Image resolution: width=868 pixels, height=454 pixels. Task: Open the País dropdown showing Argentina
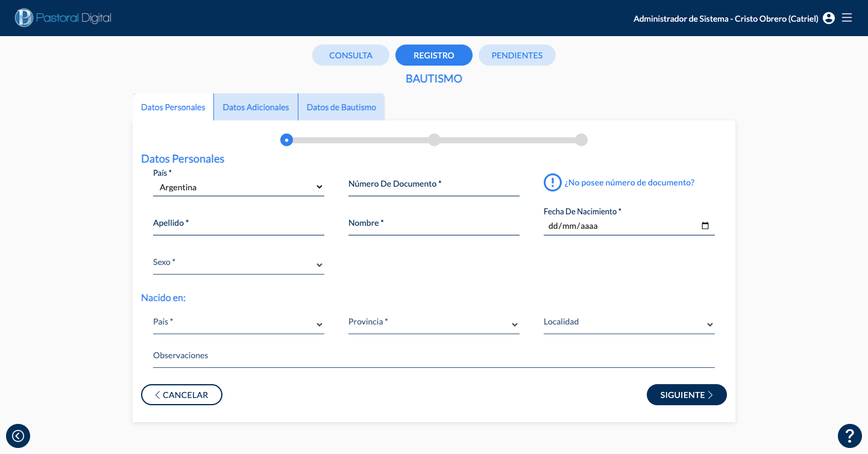pos(239,187)
